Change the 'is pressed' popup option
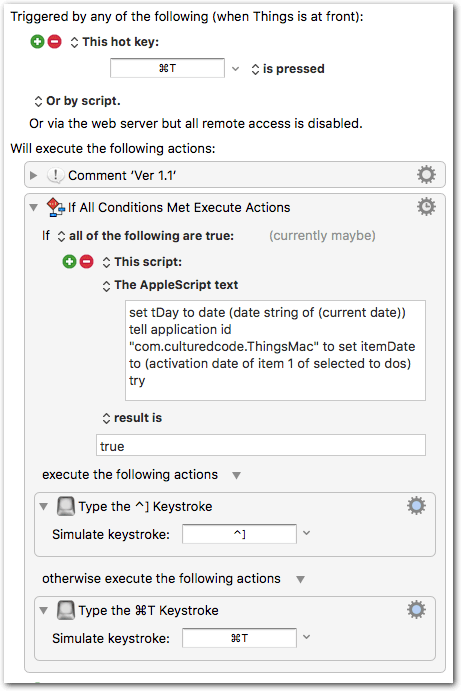The width and height of the screenshot is (461, 691). point(288,69)
